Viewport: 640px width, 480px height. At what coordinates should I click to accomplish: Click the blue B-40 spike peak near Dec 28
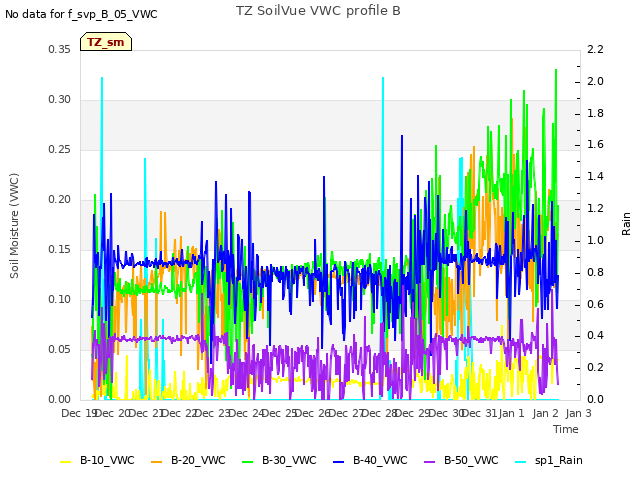coord(402,136)
